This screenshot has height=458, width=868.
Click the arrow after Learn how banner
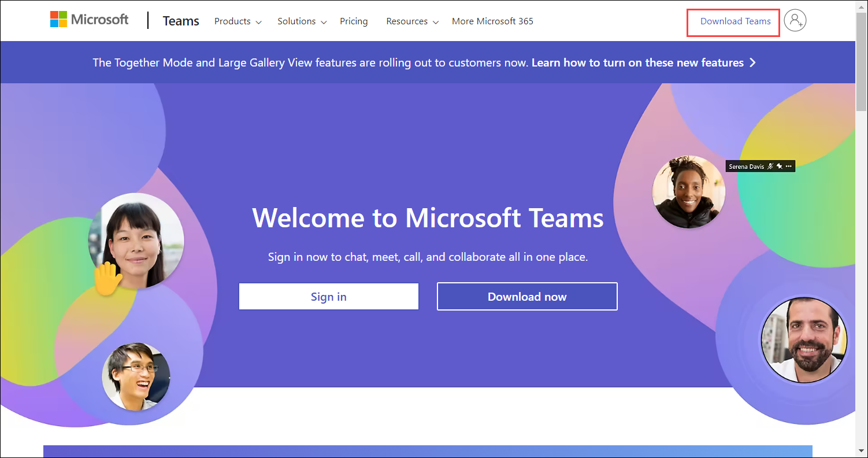[x=752, y=62]
